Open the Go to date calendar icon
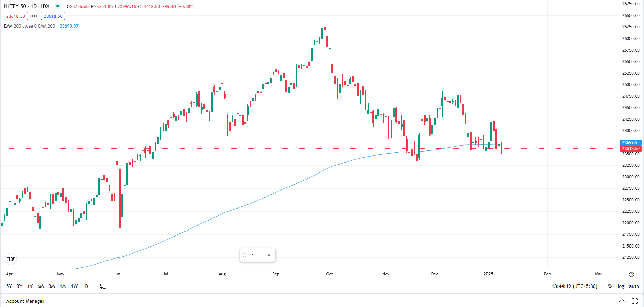 coord(103,286)
